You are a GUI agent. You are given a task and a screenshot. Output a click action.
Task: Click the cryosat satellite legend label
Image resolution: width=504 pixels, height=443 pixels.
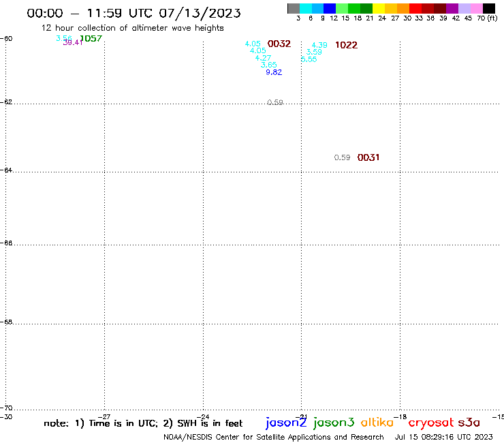431,423
